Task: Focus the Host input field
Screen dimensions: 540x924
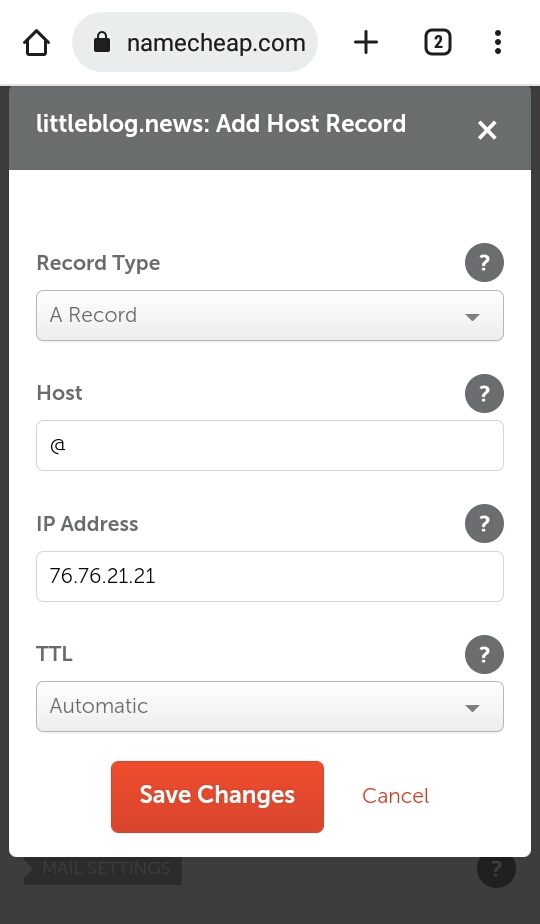Action: tap(270, 446)
